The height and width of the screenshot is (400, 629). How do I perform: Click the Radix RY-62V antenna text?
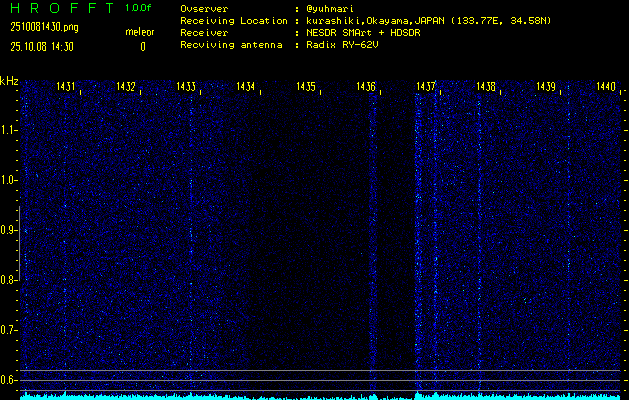click(x=342, y=45)
